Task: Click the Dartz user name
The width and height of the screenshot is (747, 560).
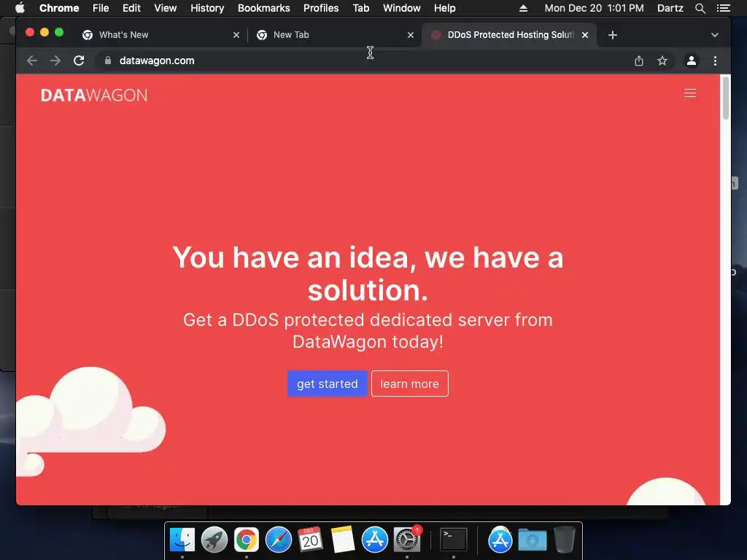Action: pyautogui.click(x=670, y=8)
